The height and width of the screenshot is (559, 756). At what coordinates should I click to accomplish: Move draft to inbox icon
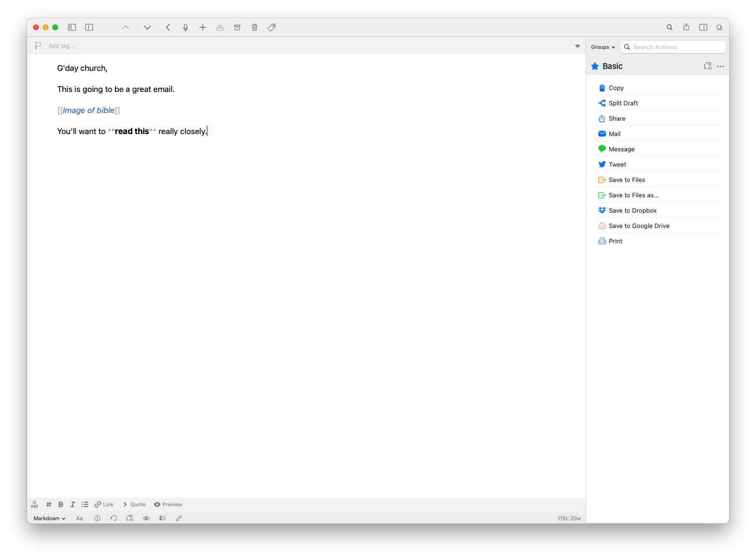point(220,27)
